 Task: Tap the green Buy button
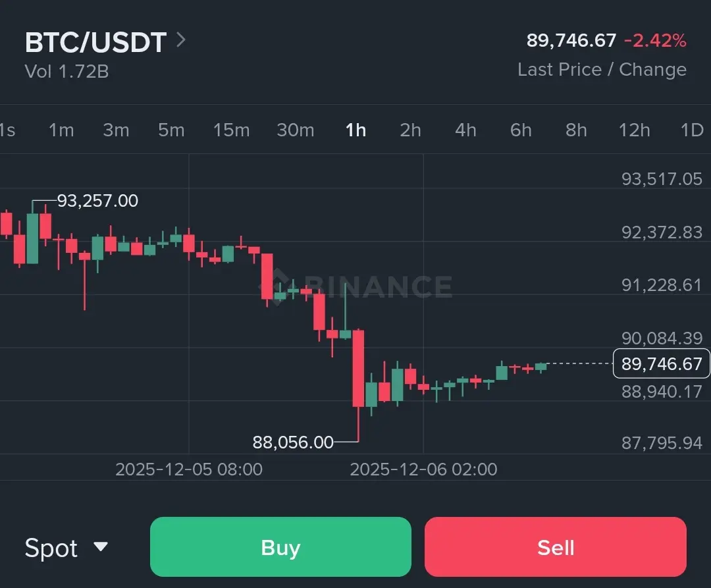point(280,547)
